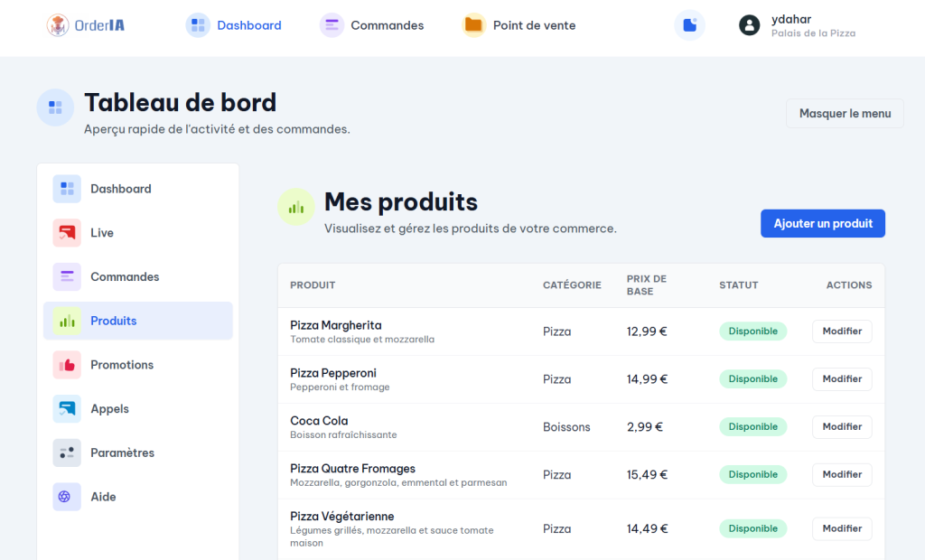The image size is (925, 560).
Task: Click the Ajouter un produit button
Action: point(823,224)
